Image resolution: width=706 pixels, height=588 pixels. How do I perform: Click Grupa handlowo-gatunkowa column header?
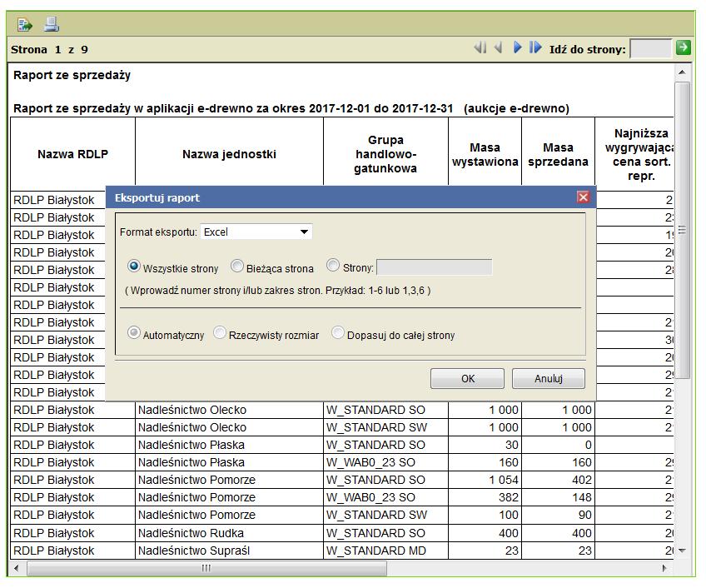[x=385, y=154]
